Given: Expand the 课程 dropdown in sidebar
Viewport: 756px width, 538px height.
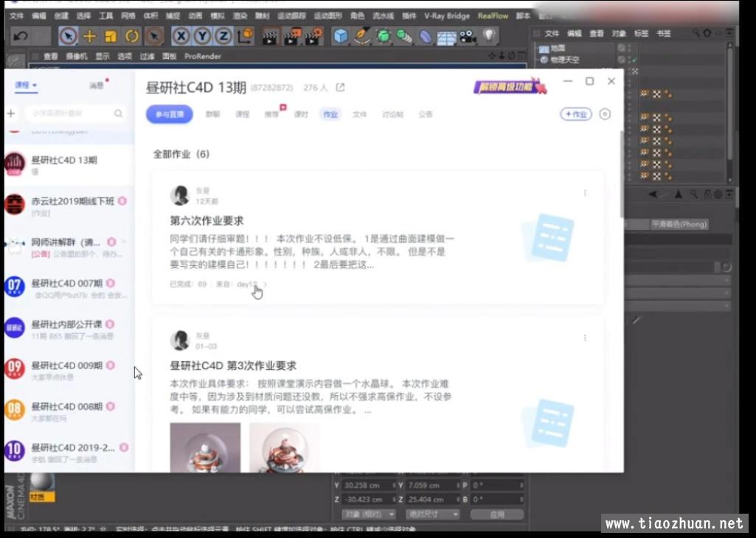Looking at the screenshot, I should (x=26, y=85).
